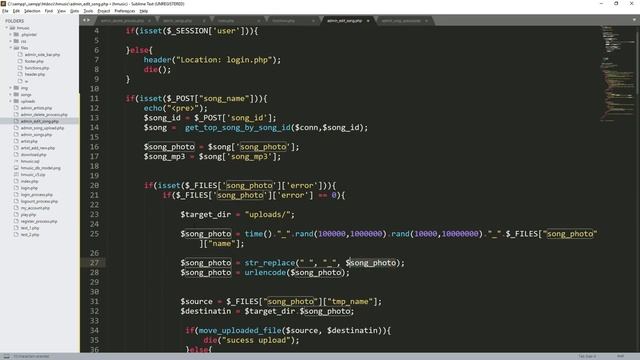640x360 pixels.
Task: Open my_account.php in the sidebar
Action: (x=35, y=208)
